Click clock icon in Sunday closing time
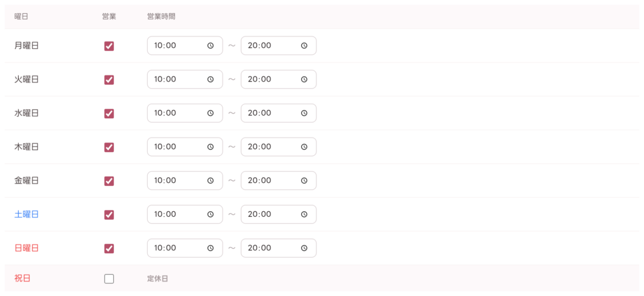The width and height of the screenshot is (644, 296). coord(304,248)
